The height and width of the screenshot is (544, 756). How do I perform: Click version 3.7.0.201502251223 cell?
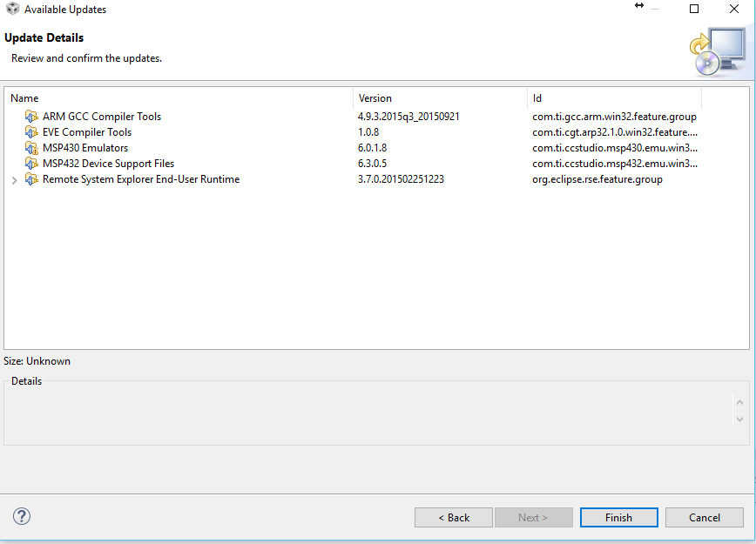point(401,179)
